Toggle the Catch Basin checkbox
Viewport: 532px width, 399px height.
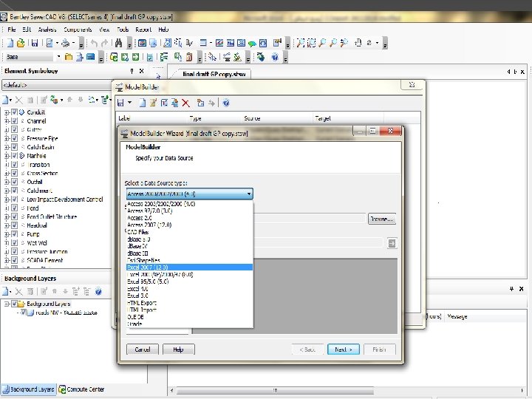tap(14, 147)
